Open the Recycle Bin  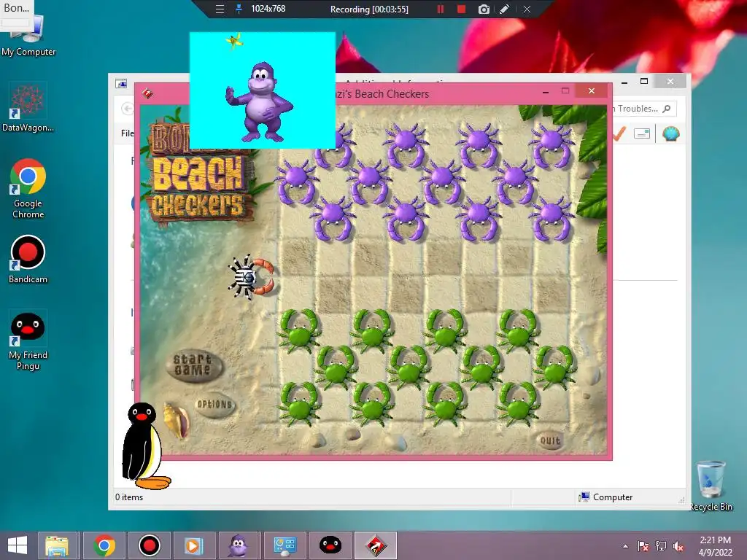tap(711, 486)
